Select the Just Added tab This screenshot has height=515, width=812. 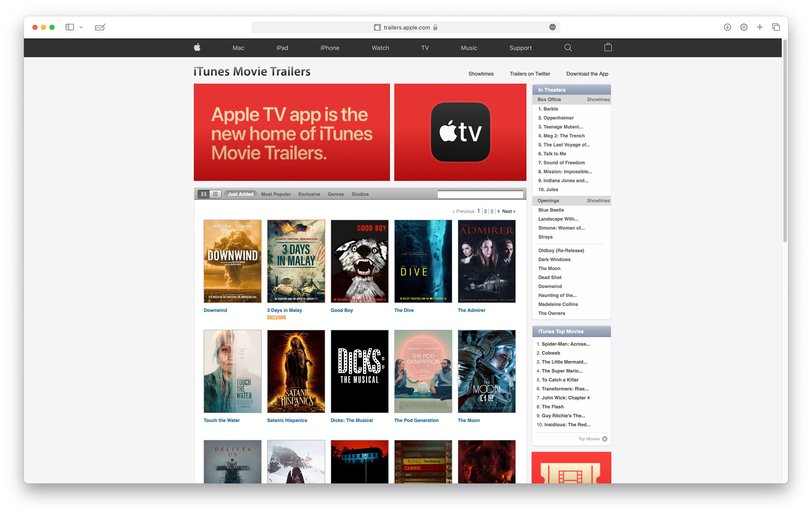point(241,194)
